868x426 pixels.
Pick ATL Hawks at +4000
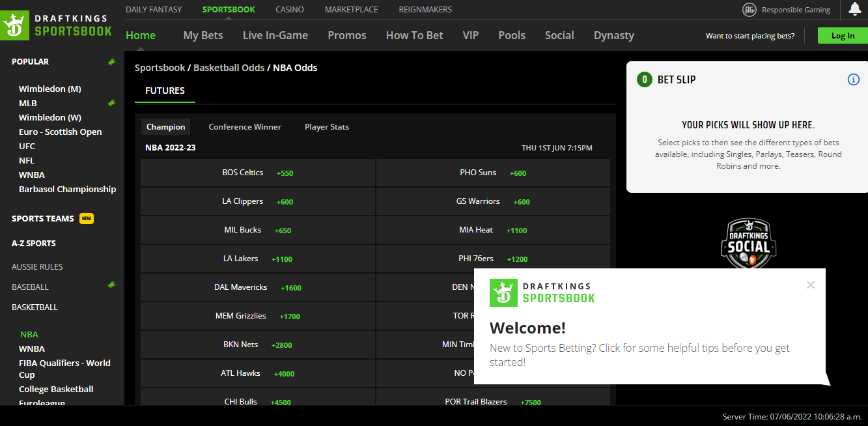(x=258, y=374)
